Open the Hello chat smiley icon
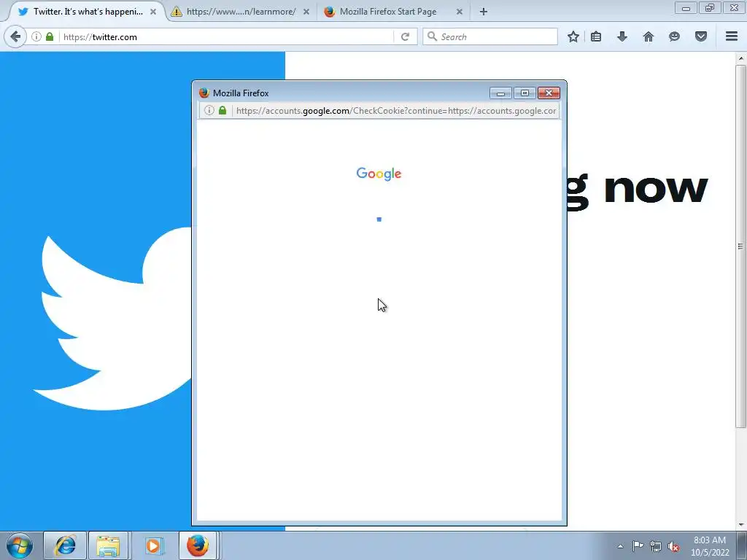747x560 pixels. coord(674,36)
